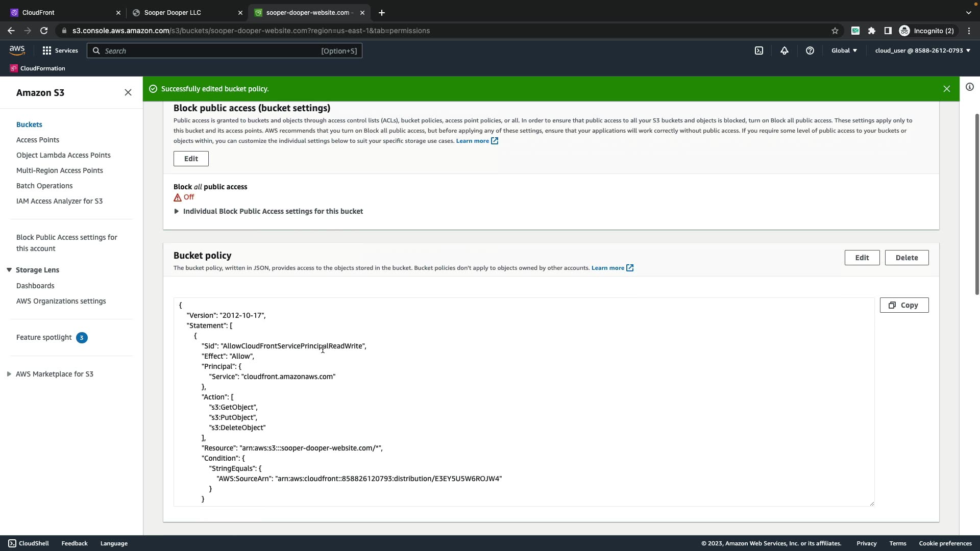Open the info panel icon at right edge

970,87
